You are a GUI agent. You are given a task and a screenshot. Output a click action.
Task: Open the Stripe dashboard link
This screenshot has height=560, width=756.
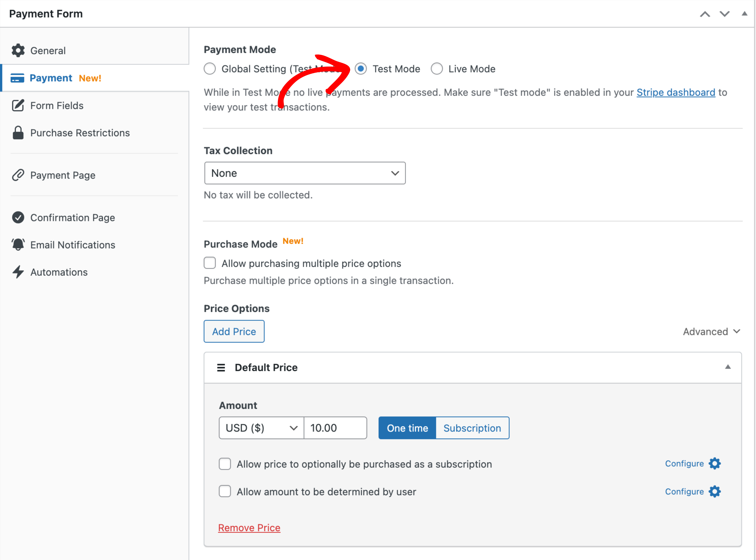pos(675,92)
